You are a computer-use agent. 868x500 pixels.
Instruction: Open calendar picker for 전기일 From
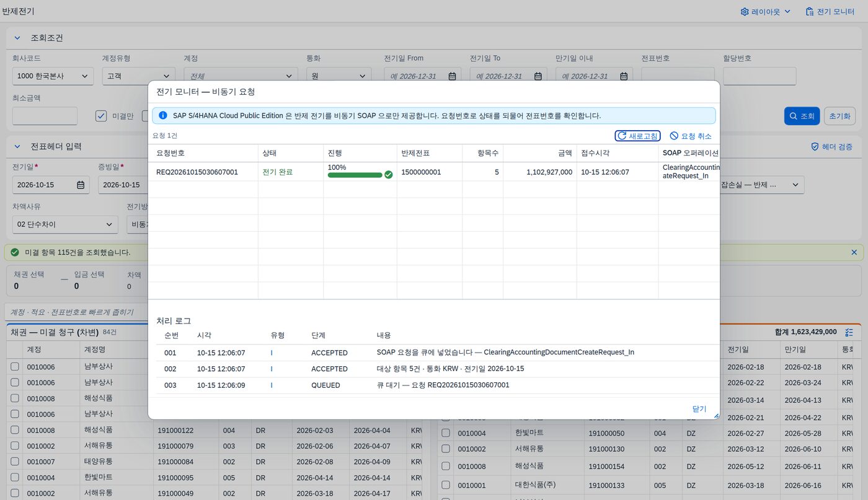[452, 76]
